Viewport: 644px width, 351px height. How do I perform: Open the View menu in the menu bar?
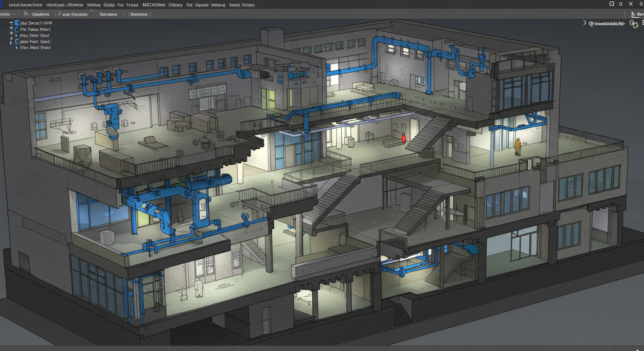tap(95, 5)
